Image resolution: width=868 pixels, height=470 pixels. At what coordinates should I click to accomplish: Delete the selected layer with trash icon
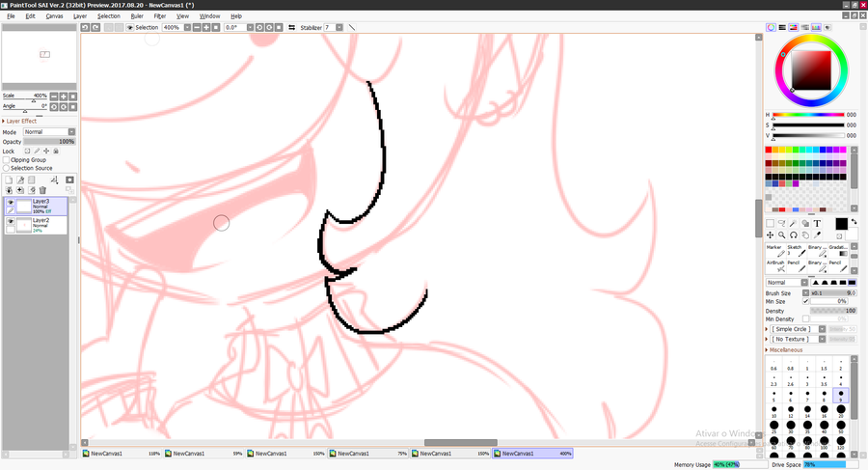tap(42, 190)
